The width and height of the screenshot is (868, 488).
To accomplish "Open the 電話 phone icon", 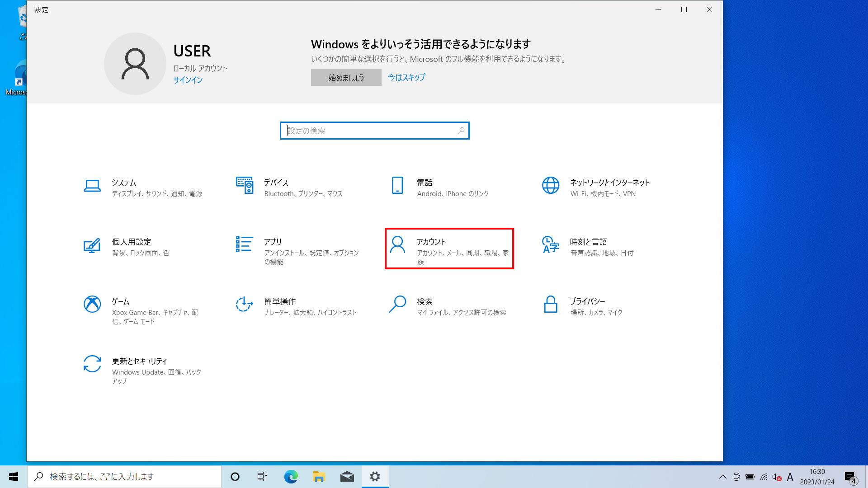I will click(397, 185).
